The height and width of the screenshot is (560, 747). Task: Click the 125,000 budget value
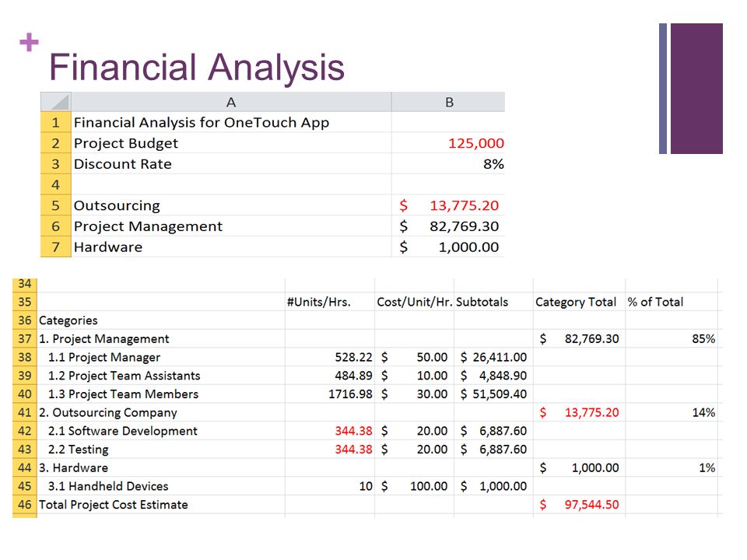476,143
